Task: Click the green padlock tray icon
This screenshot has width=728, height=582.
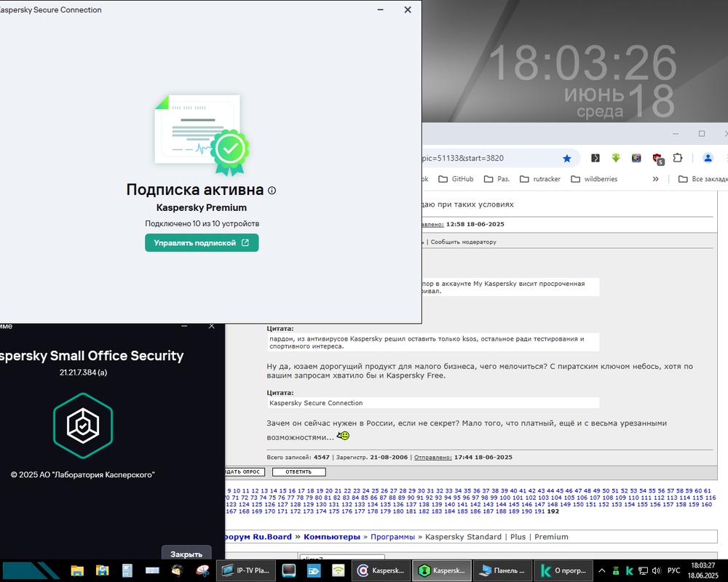Action: (616, 571)
